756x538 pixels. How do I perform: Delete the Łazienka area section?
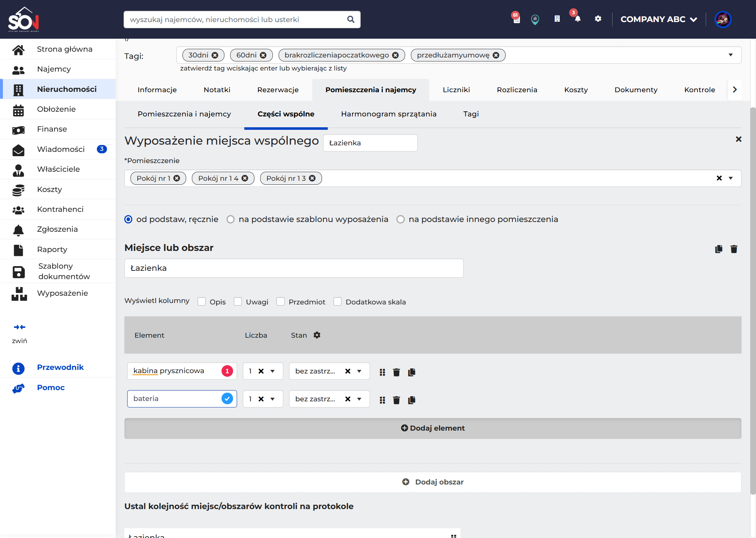point(734,249)
